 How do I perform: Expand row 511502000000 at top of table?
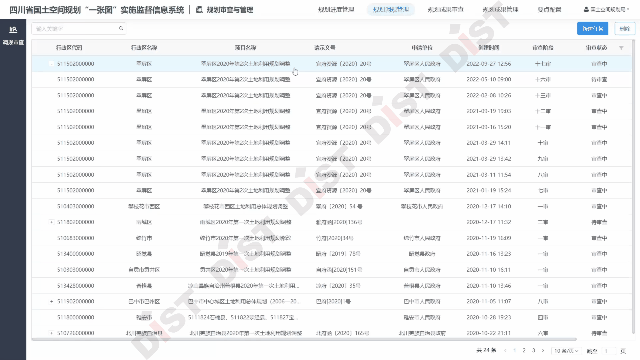point(51,64)
